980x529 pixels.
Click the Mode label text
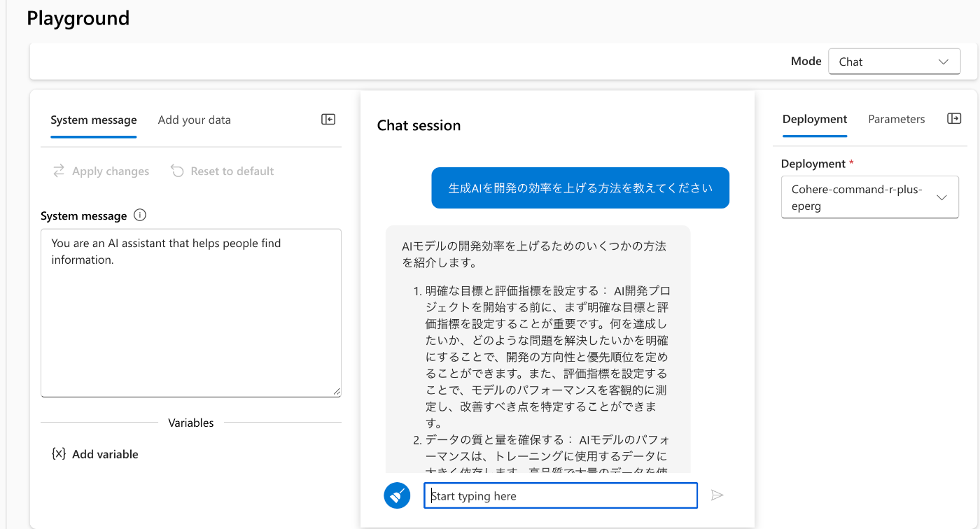click(x=806, y=61)
